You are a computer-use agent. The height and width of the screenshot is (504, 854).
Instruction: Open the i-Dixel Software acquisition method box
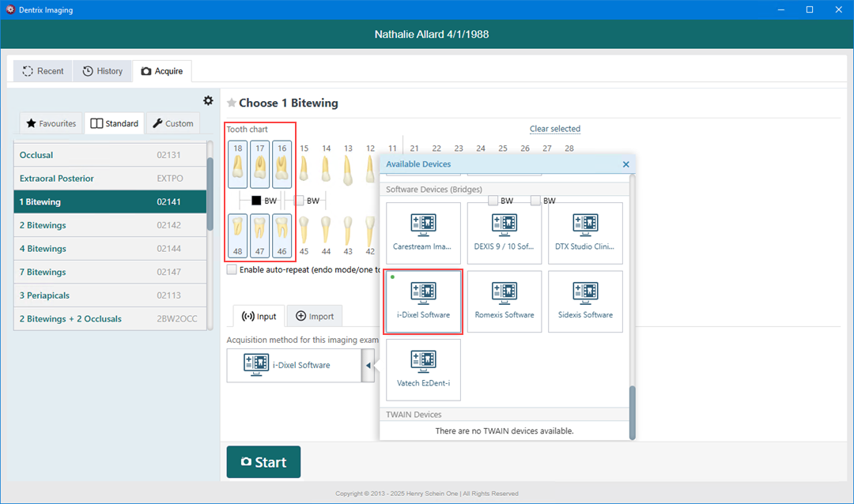[x=293, y=366]
